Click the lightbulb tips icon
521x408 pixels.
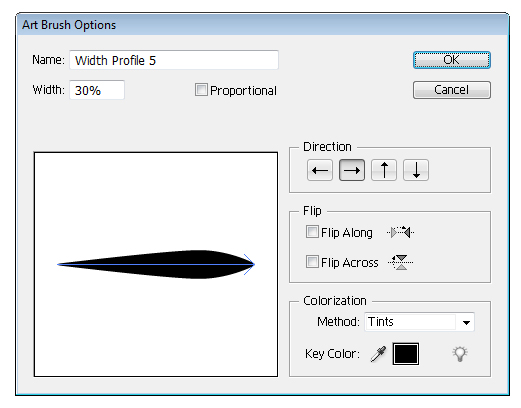[460, 354]
